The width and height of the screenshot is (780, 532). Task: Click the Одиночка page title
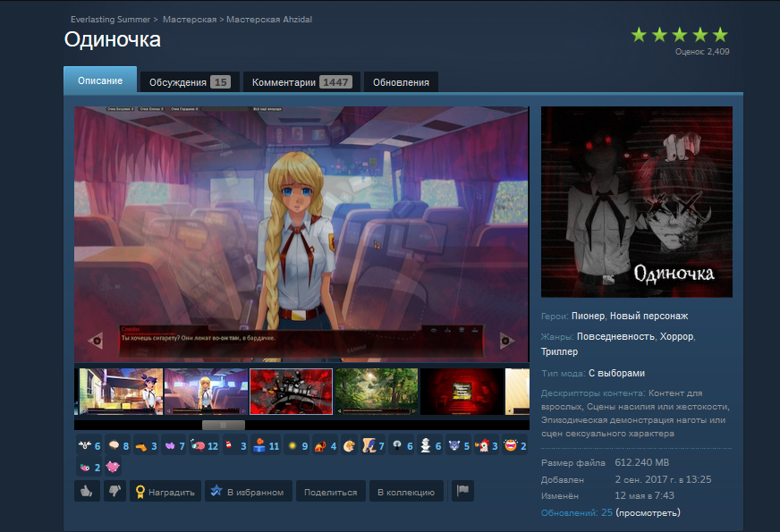point(113,39)
